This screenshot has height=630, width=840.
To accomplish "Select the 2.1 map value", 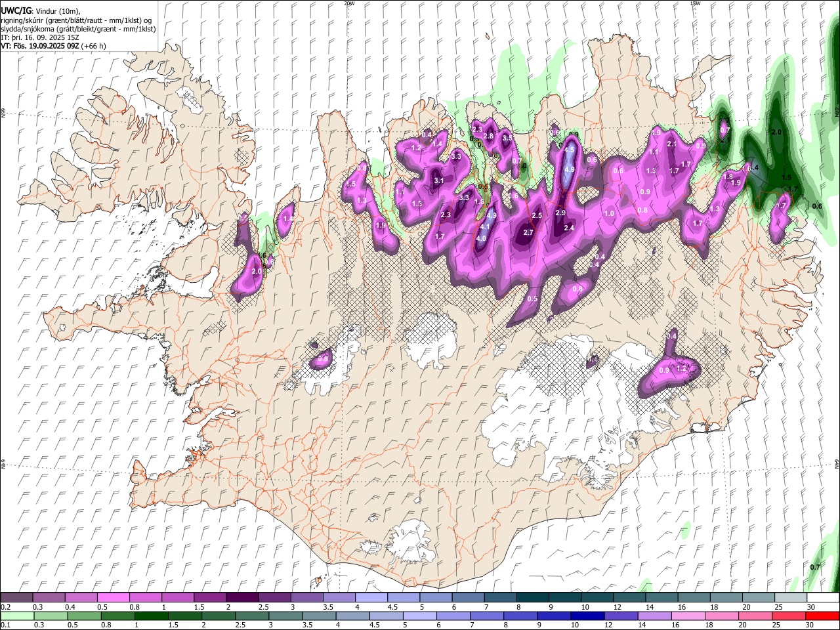I will tap(671, 144).
